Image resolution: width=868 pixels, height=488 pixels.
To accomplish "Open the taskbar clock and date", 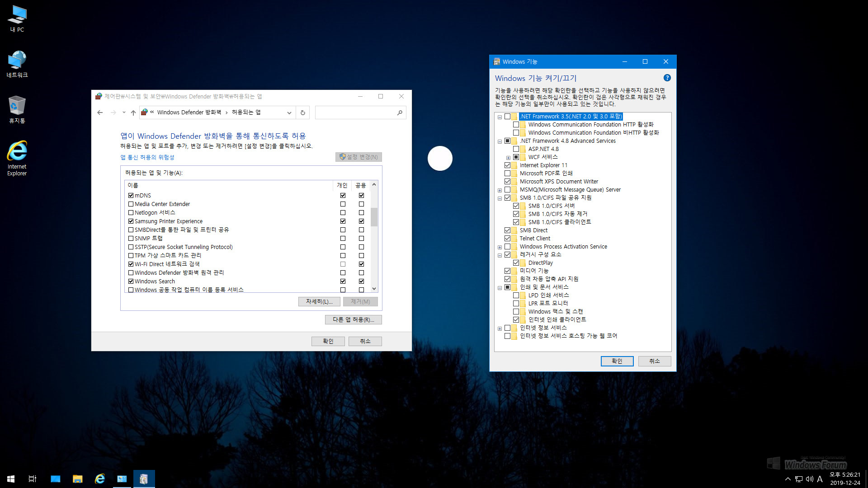I will point(845,479).
